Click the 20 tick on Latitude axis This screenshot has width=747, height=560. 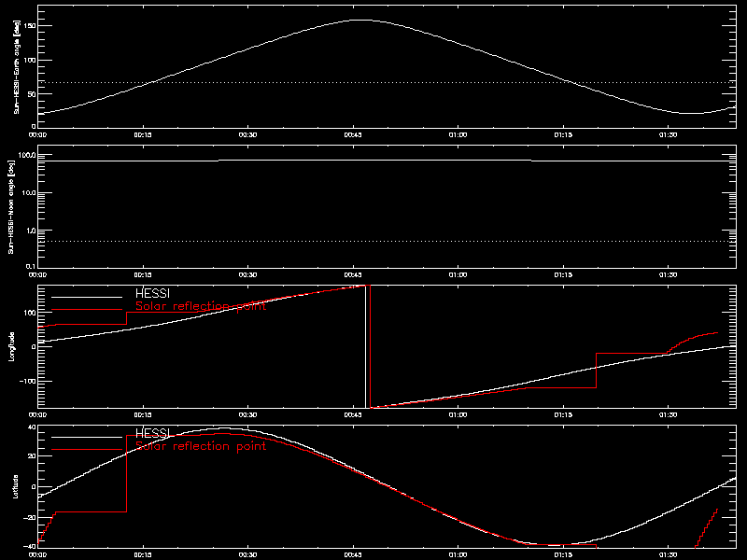click(32, 455)
